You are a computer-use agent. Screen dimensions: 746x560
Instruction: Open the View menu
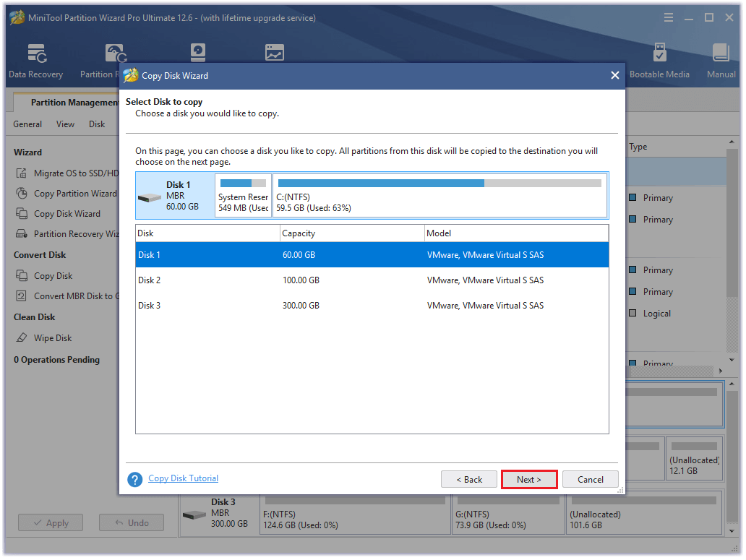coord(65,124)
